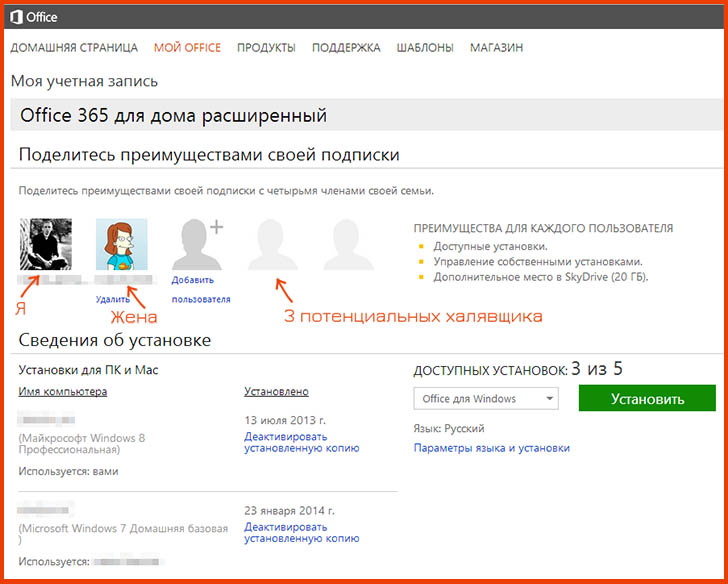Screen dimensions: 728x584
Task: Open the cartoon red-haired user avatar
Action: click(x=122, y=244)
